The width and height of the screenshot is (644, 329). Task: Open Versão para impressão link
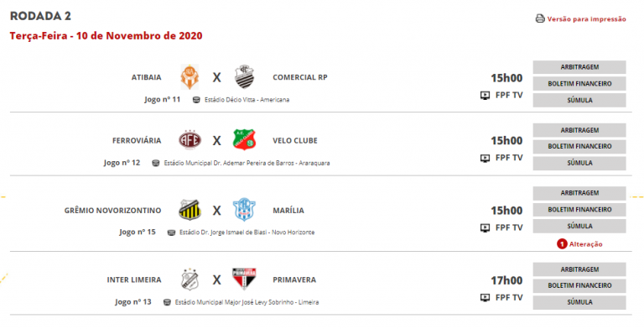pyautogui.click(x=586, y=19)
